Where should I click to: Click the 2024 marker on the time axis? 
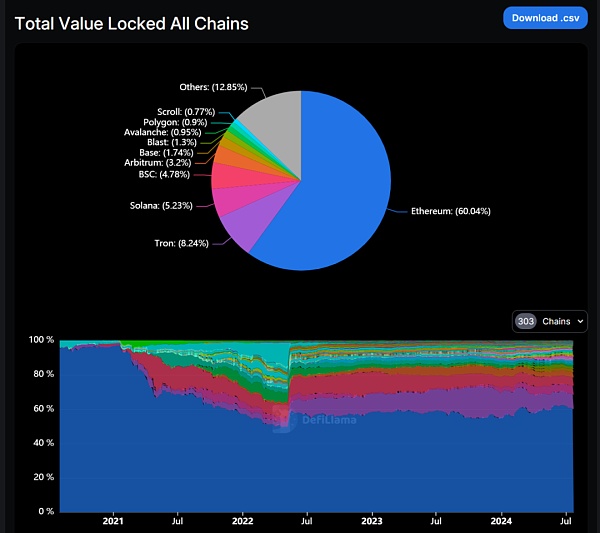coord(500,521)
